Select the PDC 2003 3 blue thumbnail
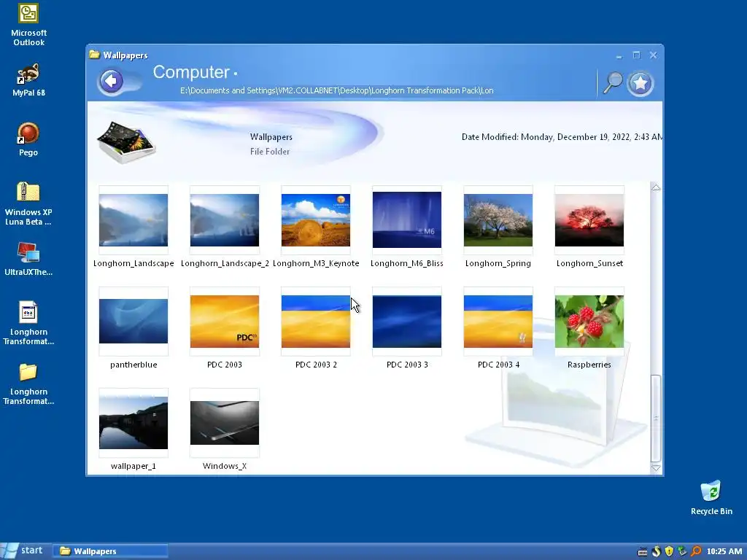 click(x=407, y=322)
